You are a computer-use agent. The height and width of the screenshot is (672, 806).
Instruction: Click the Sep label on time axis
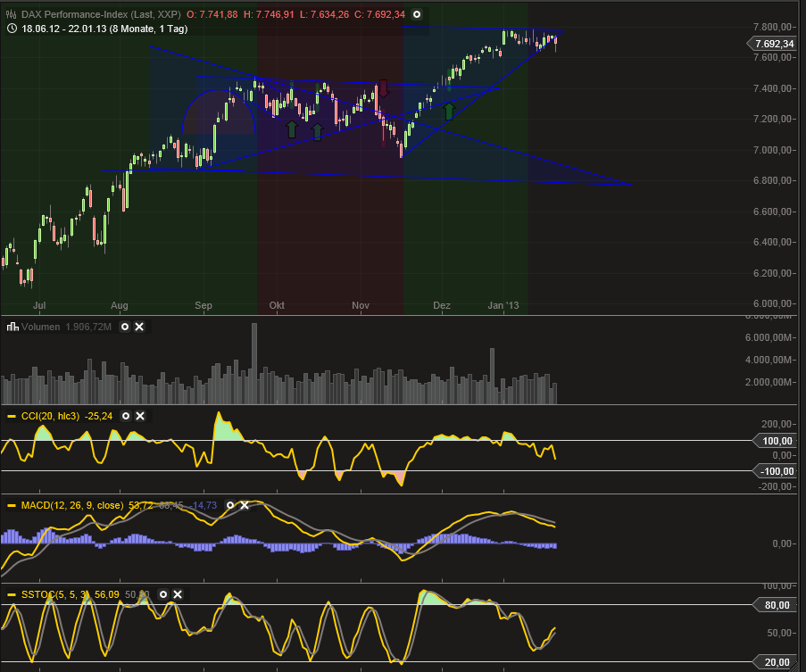[x=204, y=305]
